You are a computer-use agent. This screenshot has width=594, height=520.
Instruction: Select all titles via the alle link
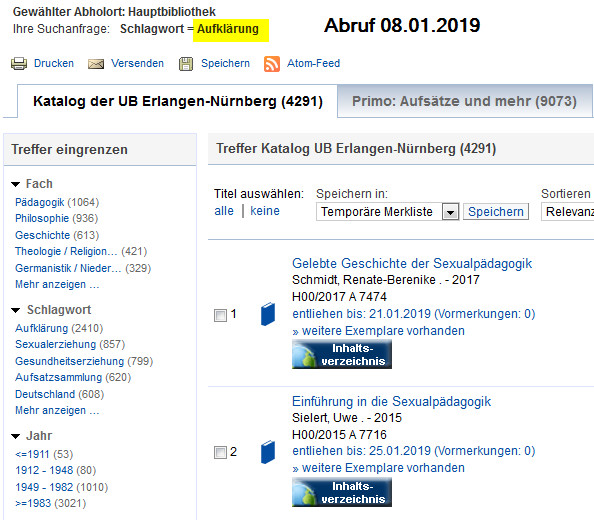point(224,211)
